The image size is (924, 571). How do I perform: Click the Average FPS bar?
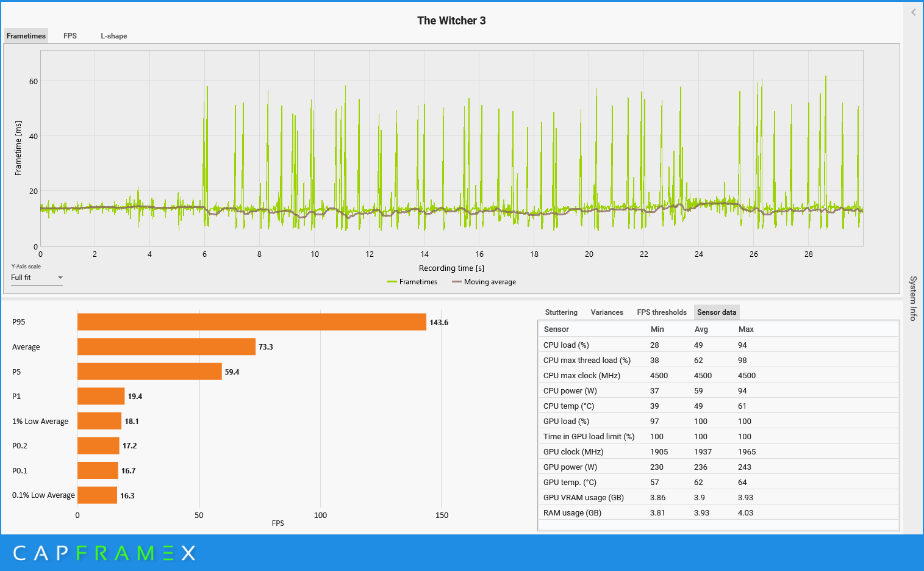[x=167, y=347]
